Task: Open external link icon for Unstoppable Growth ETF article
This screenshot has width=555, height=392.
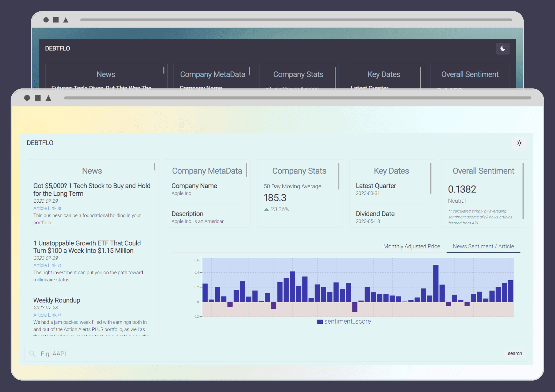Action: (60, 265)
